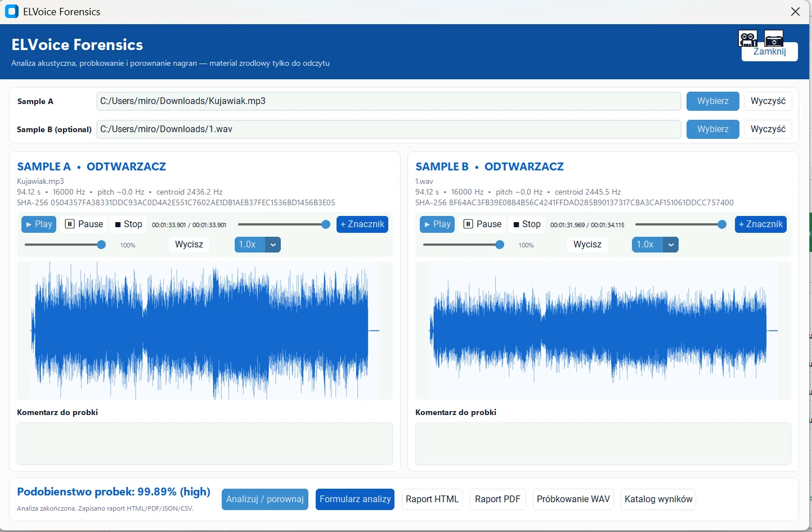The image size is (812, 532).
Task: Click the Kujawiak.mp3 file name label
Action: (x=41, y=181)
